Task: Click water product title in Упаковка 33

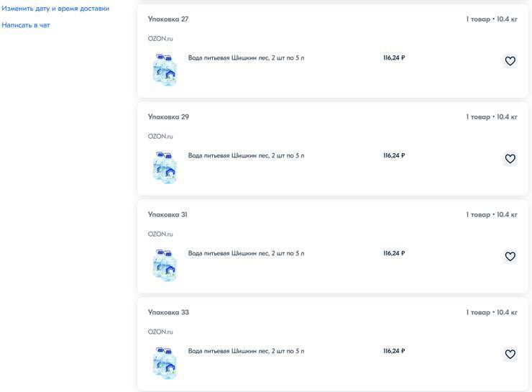Action: (x=246, y=351)
